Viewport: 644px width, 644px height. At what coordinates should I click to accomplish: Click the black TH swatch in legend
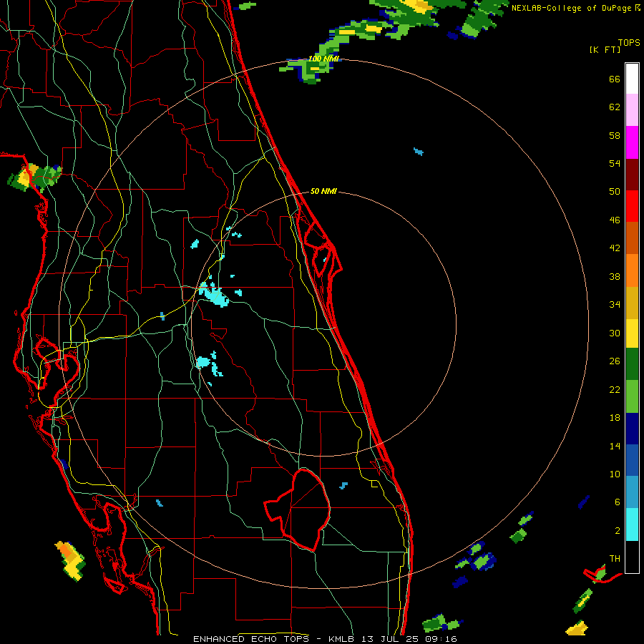632,557
